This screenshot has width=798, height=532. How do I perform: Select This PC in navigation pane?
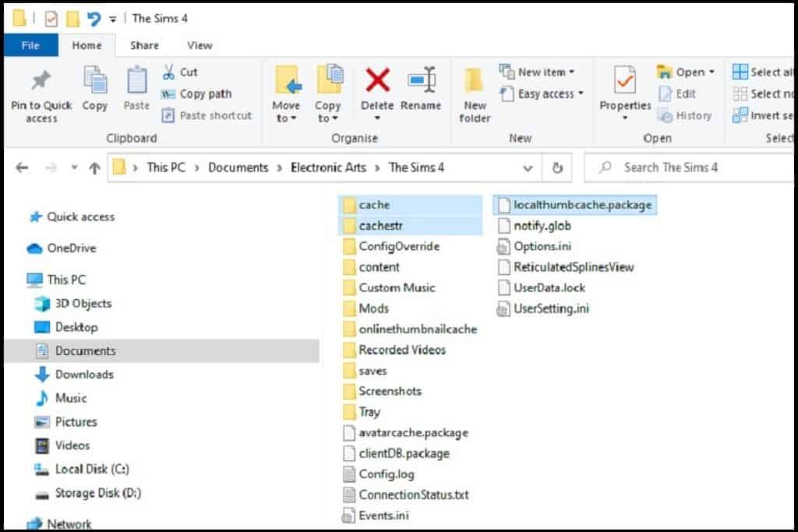[56, 280]
